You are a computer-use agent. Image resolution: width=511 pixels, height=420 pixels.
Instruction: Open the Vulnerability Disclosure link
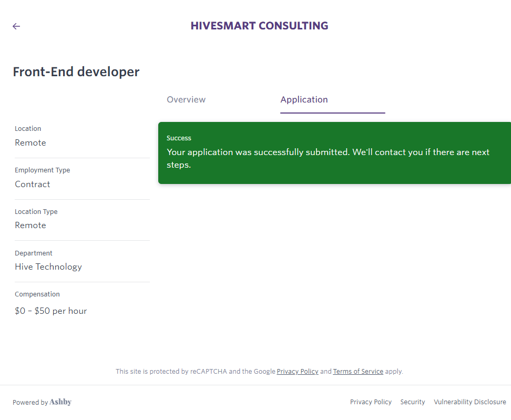tap(469, 402)
